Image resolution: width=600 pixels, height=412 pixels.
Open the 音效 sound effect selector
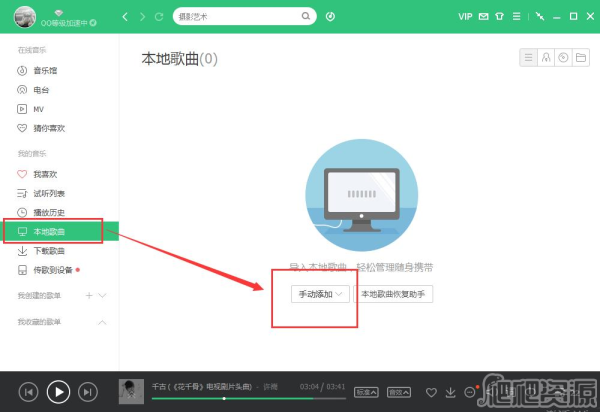coord(399,392)
